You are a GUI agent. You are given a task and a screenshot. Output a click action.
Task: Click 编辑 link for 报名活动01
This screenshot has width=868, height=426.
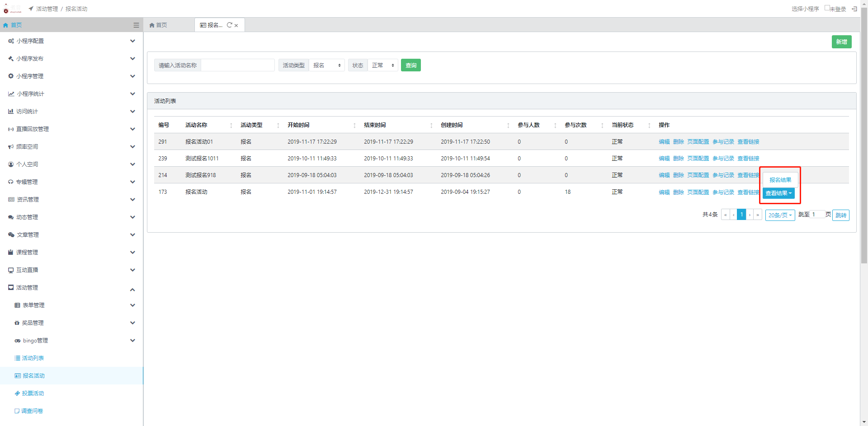coord(664,142)
